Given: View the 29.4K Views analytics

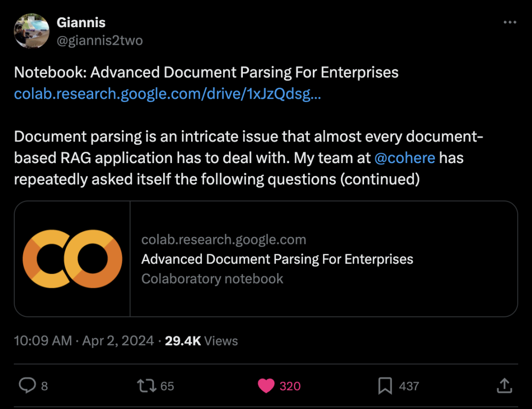Looking at the screenshot, I should coord(201,341).
